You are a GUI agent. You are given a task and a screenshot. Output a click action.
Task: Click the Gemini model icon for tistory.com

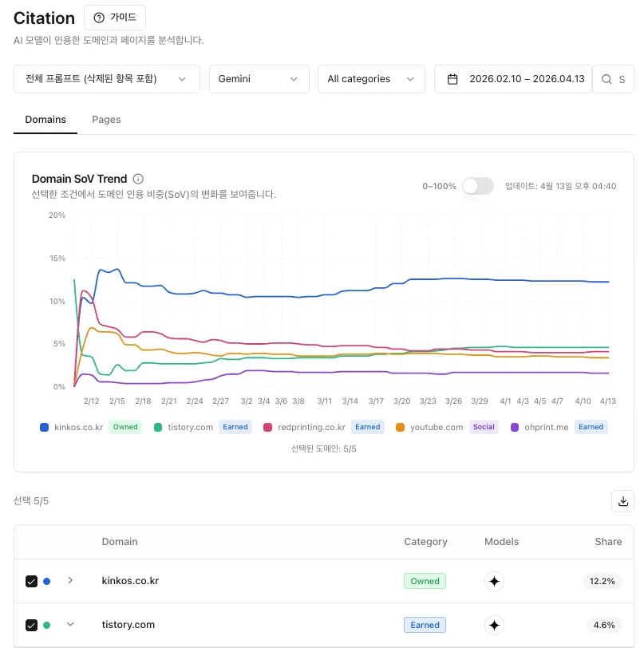pyautogui.click(x=495, y=625)
